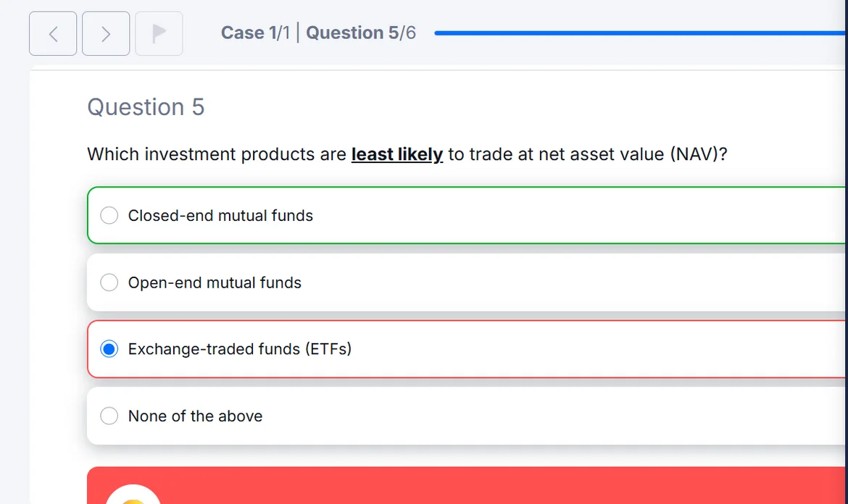Advance with the next question arrow

(106, 33)
